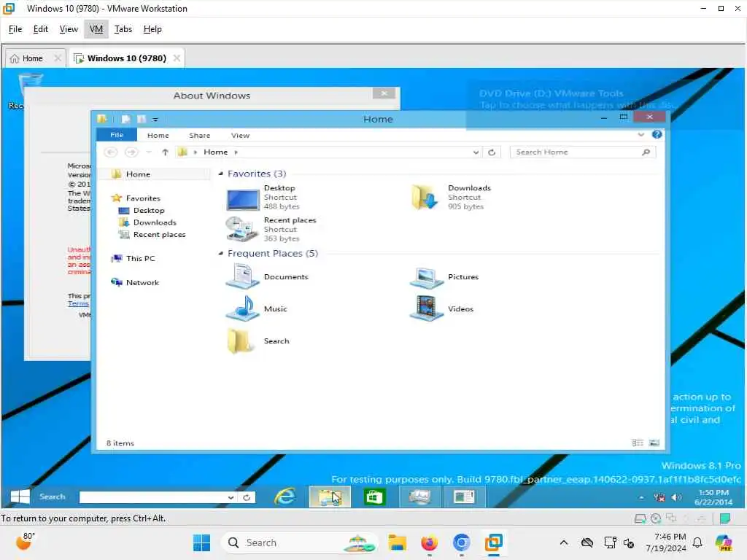Click the search magnifier in Explorer
Screen dimensions: 747x560
pyautogui.click(x=646, y=152)
